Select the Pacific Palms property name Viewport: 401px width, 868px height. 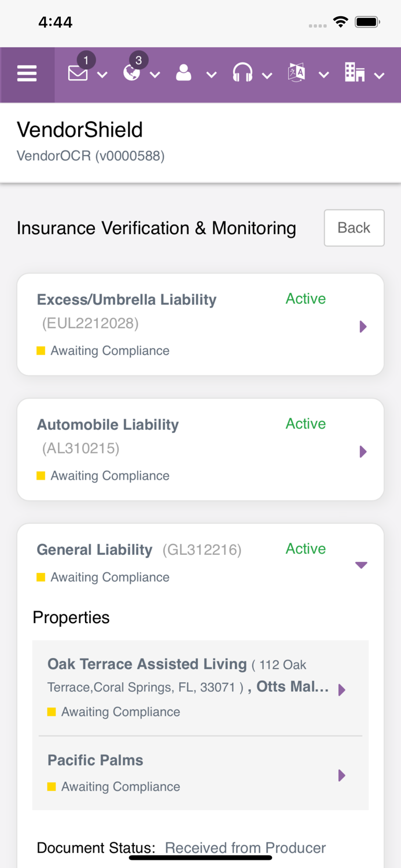(95, 760)
